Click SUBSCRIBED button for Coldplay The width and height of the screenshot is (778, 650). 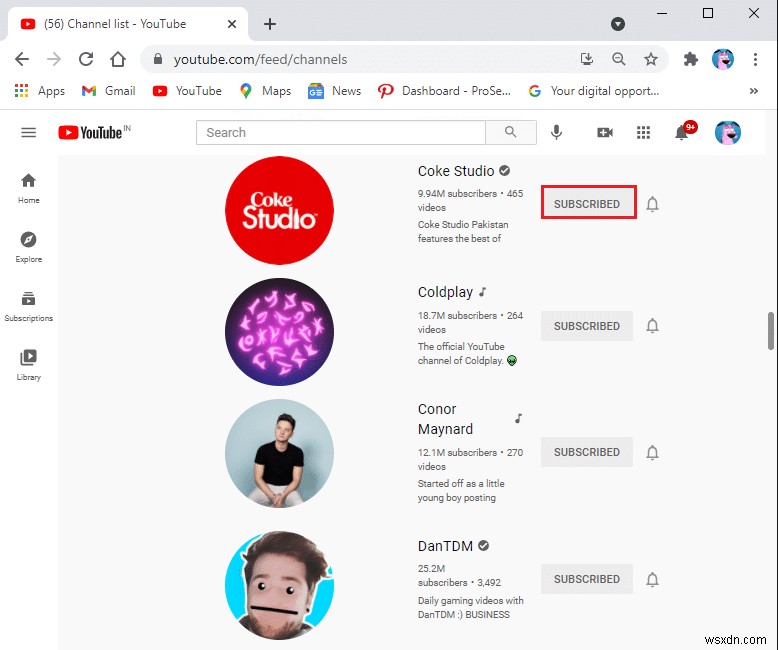click(x=587, y=326)
